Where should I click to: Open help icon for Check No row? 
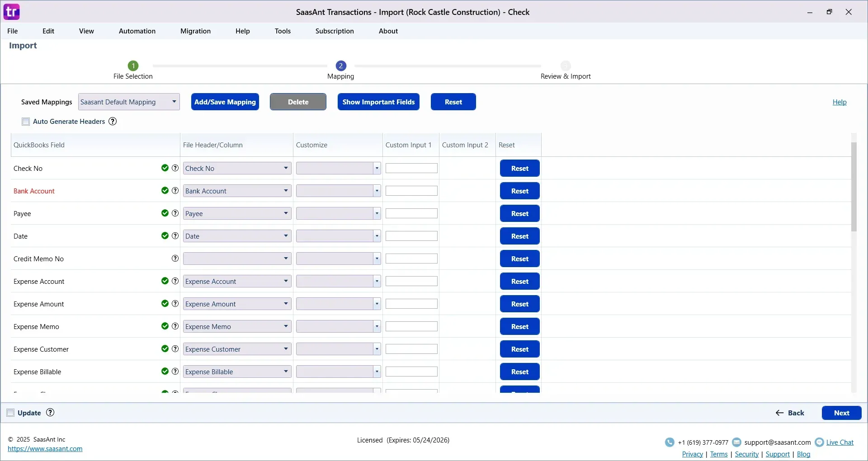(x=175, y=168)
